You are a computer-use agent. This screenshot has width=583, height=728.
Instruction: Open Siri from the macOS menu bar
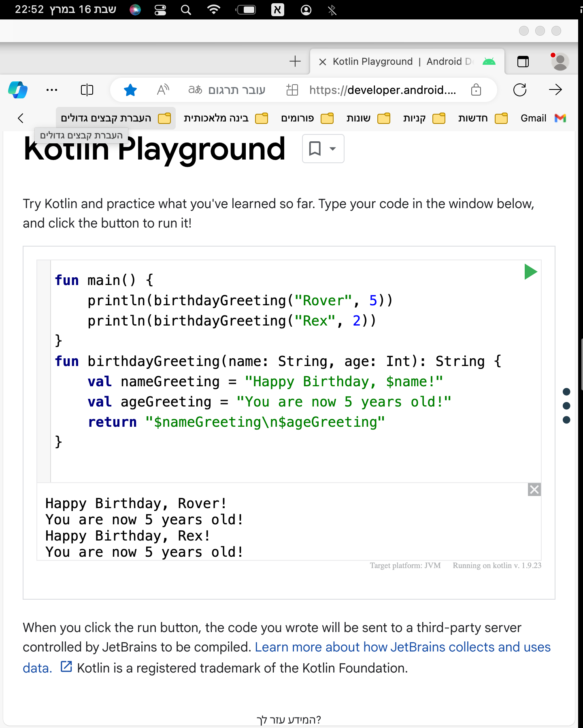pyautogui.click(x=135, y=10)
